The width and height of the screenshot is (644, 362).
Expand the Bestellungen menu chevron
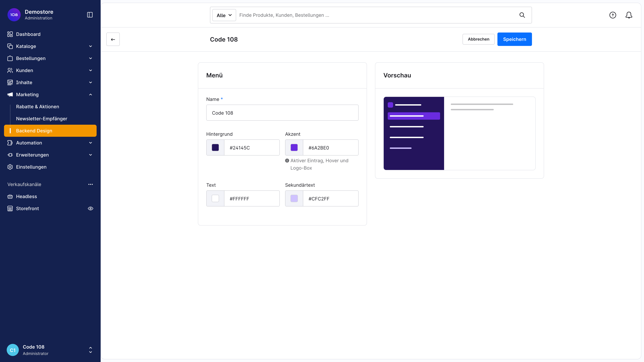click(x=91, y=58)
